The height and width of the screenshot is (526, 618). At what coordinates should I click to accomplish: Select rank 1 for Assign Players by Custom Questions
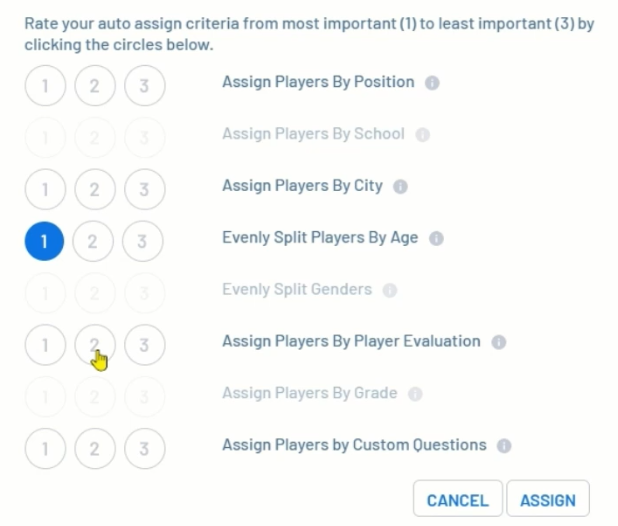coord(45,449)
